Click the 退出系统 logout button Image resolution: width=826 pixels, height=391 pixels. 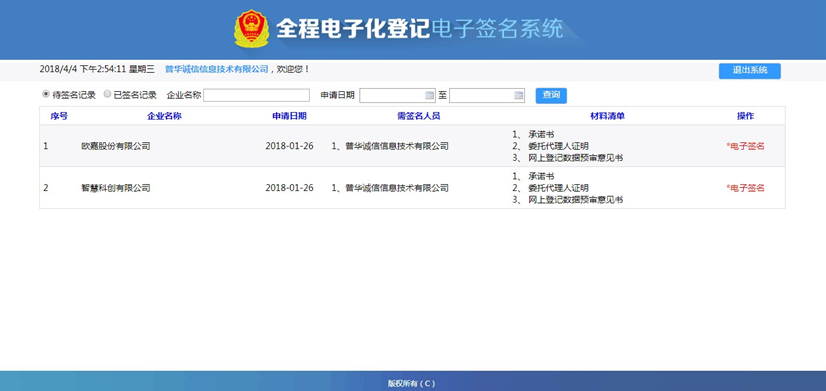[750, 71]
